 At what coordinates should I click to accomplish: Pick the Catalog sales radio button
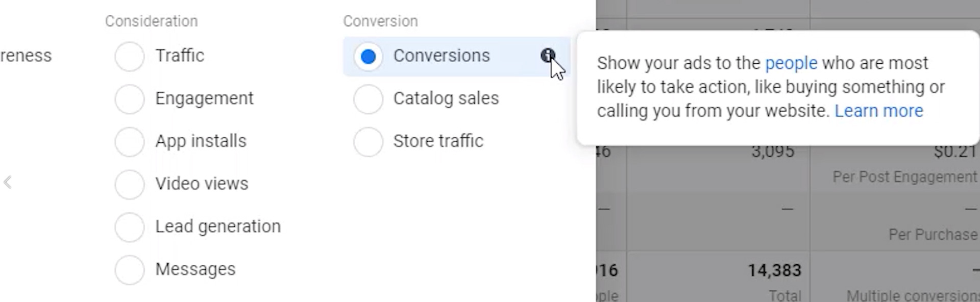(368, 99)
